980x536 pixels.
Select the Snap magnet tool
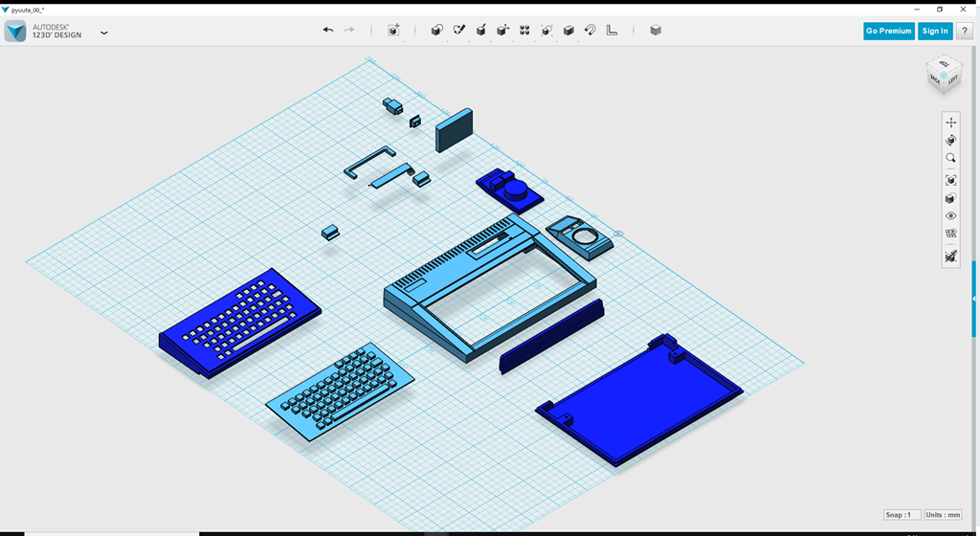click(590, 31)
